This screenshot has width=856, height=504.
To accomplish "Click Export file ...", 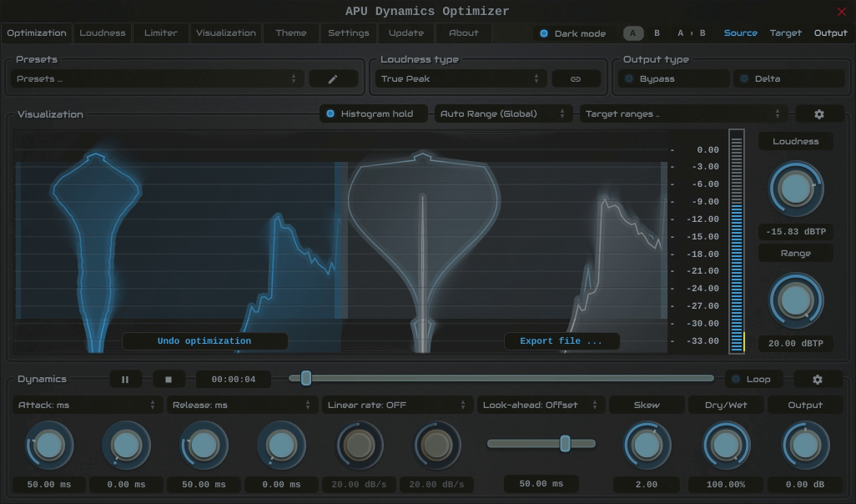I will tap(561, 341).
